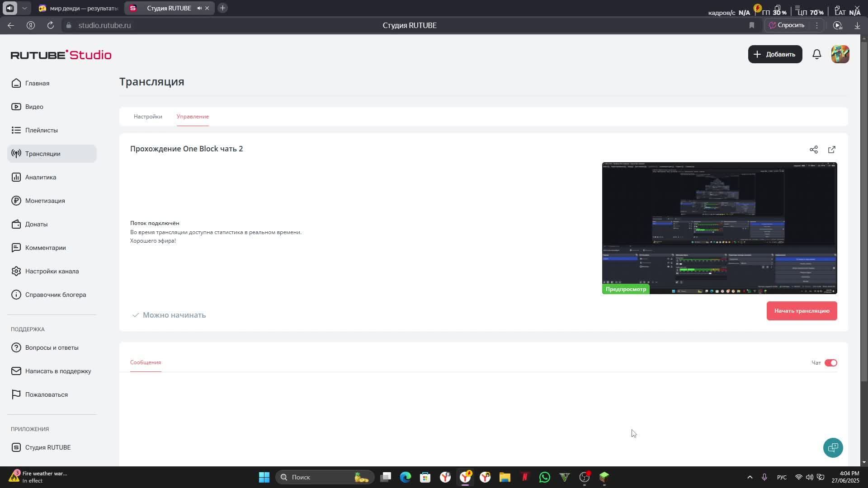Click the stream title Прохождение One Block
The height and width of the screenshot is (488, 868).
click(186, 149)
